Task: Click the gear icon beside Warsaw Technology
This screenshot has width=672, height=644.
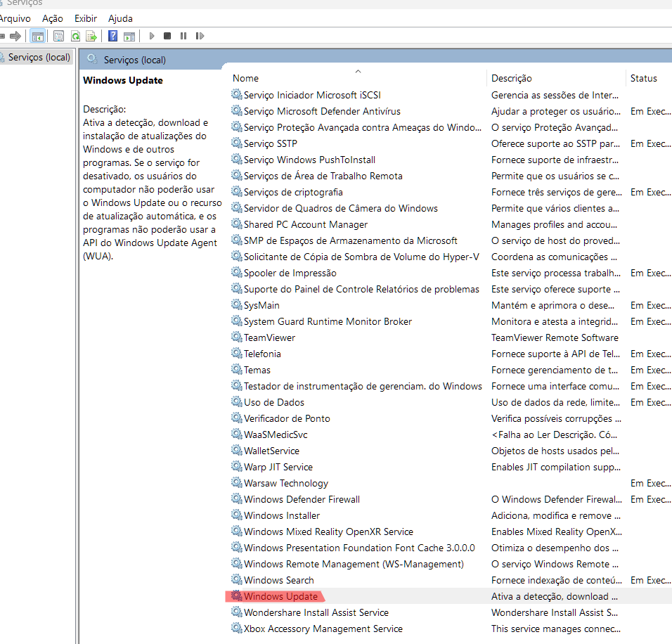Action: coord(237,482)
